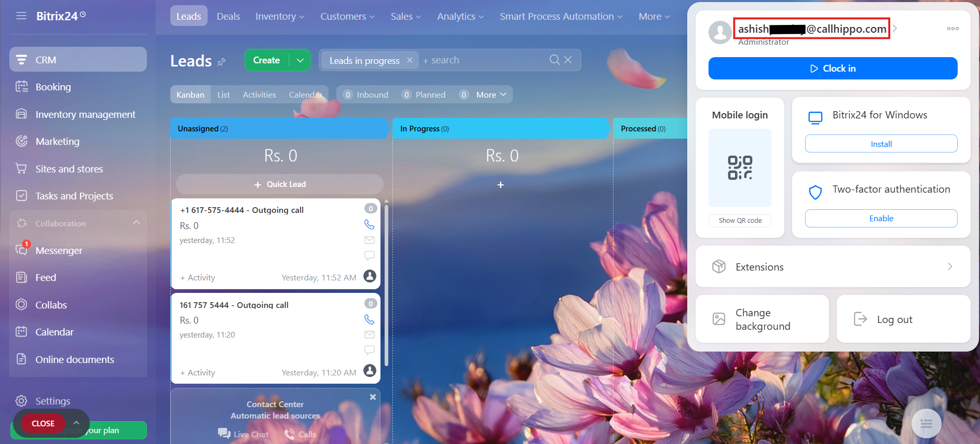Viewport: 980px width, 444px height.
Task: Add lead in In Progress column with plus
Action: coord(500,185)
